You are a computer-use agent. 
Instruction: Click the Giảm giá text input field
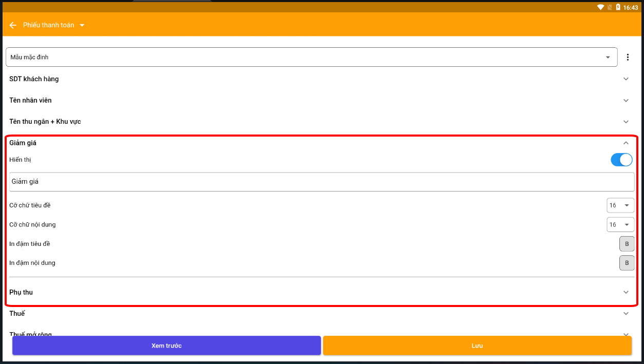[x=321, y=182]
